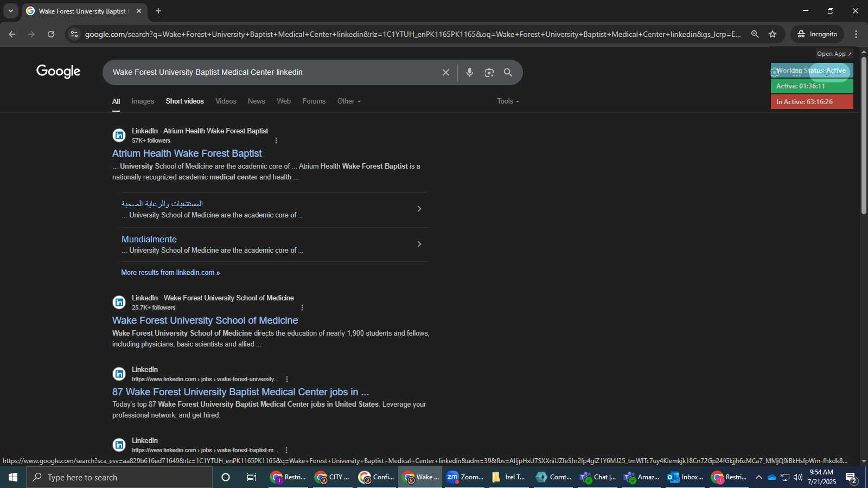Viewport: 868px width, 488px height.
Task: Close the Wake Forest University Baptist tab
Action: click(139, 11)
